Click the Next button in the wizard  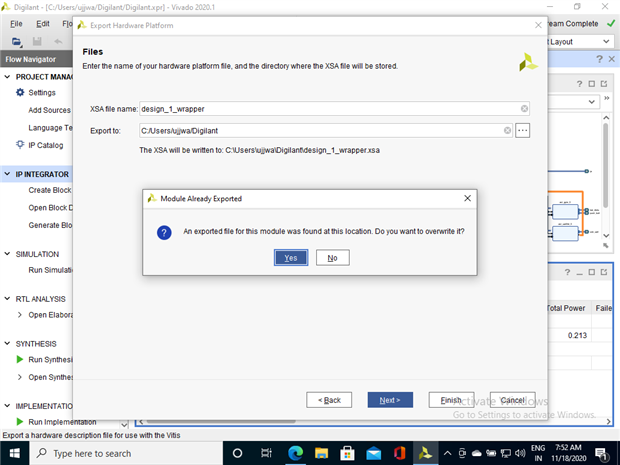tap(390, 400)
